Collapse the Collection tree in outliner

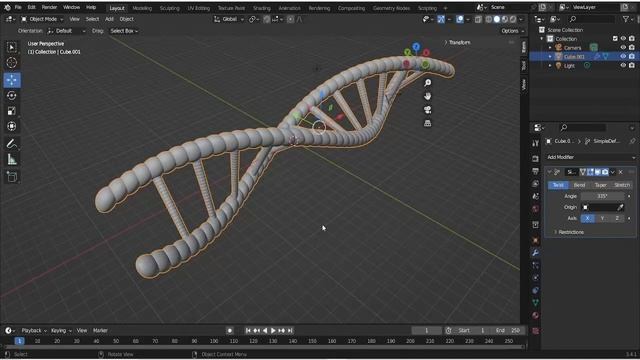[542, 39]
